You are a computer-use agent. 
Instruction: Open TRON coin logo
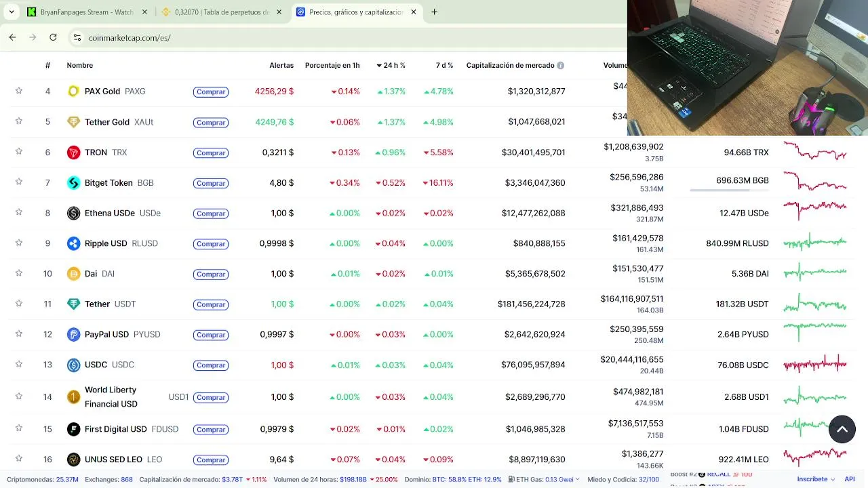click(x=73, y=152)
